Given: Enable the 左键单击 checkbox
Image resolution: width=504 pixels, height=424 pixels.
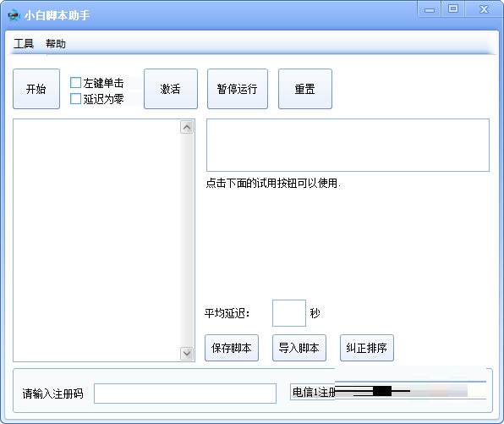Looking at the screenshot, I should pyautogui.click(x=75, y=83).
